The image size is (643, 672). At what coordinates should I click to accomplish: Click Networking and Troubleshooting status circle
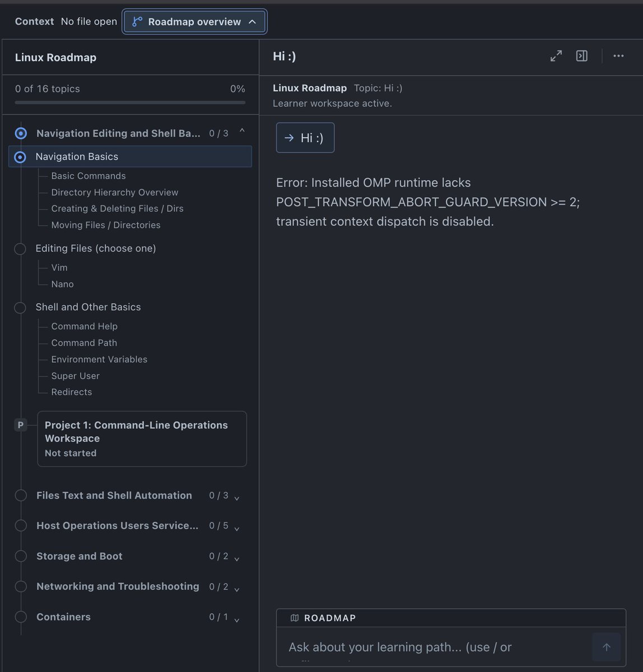pos(21,586)
